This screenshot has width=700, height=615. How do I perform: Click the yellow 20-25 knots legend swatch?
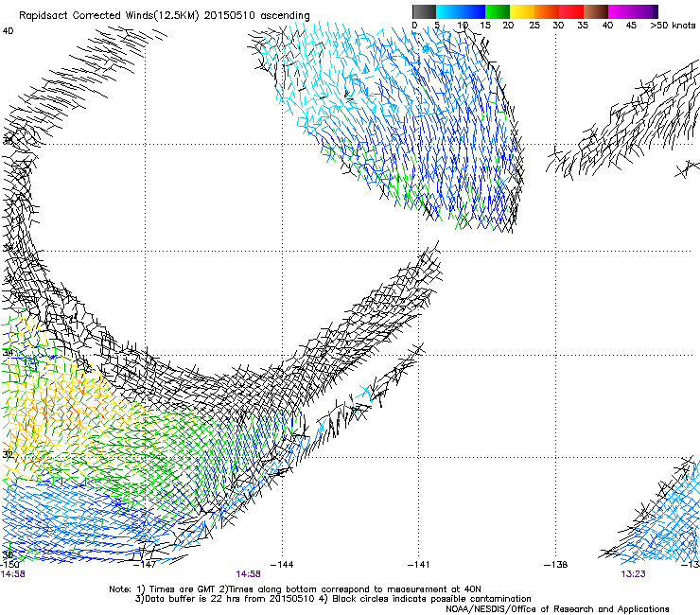click(522, 11)
